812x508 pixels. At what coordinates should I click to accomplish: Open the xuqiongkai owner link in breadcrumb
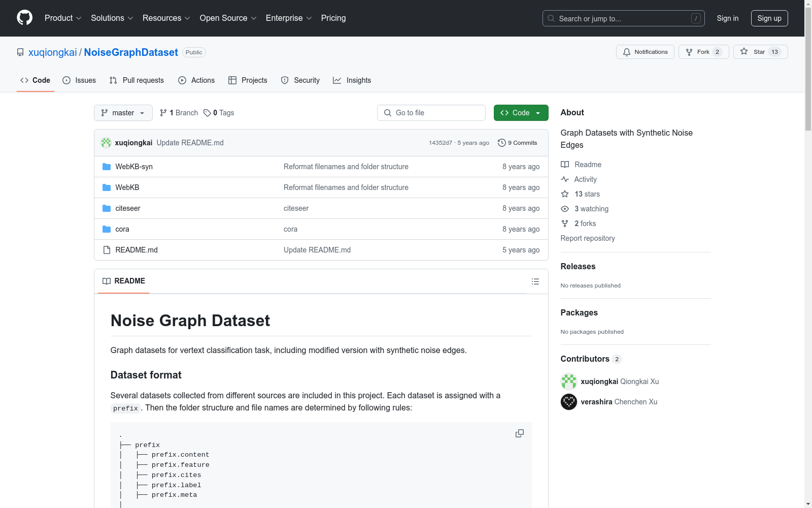click(53, 52)
